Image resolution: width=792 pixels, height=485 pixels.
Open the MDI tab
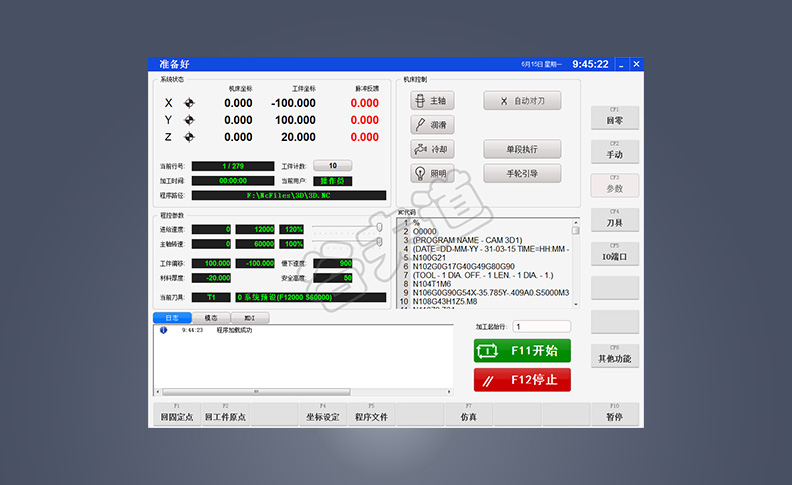click(x=249, y=317)
